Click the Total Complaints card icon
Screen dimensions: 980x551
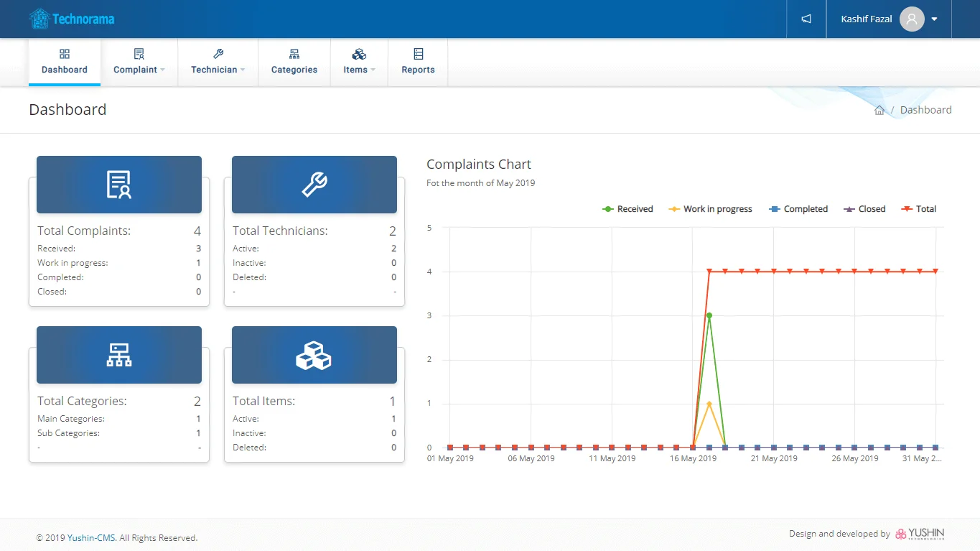pyautogui.click(x=119, y=185)
